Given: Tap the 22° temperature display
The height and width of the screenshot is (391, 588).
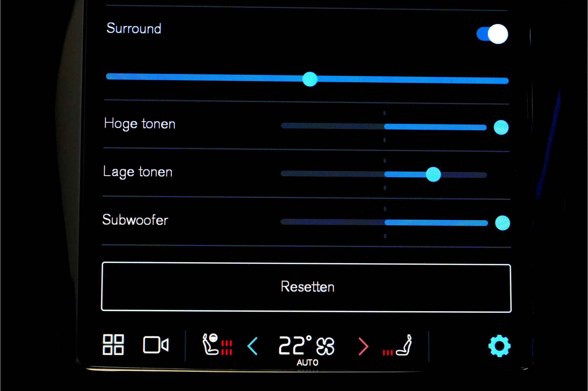Looking at the screenshot, I should point(295,345).
